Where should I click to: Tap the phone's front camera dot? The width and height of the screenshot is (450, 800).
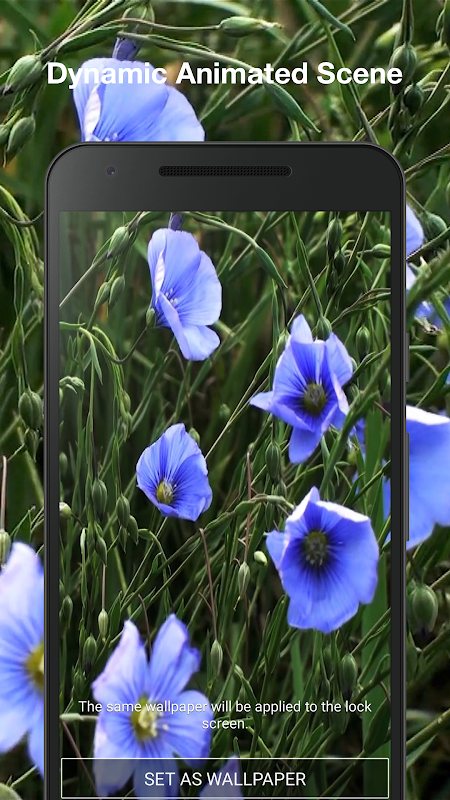pyautogui.click(x=111, y=171)
